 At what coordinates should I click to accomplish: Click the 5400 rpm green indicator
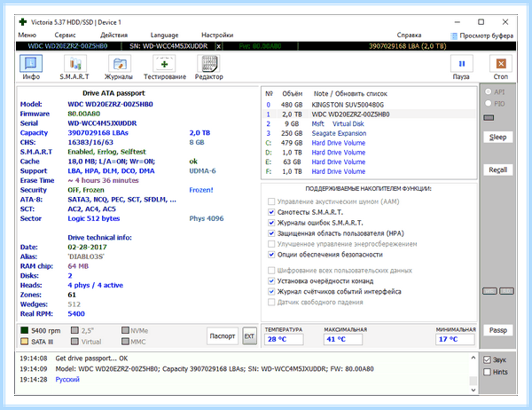coord(25,330)
